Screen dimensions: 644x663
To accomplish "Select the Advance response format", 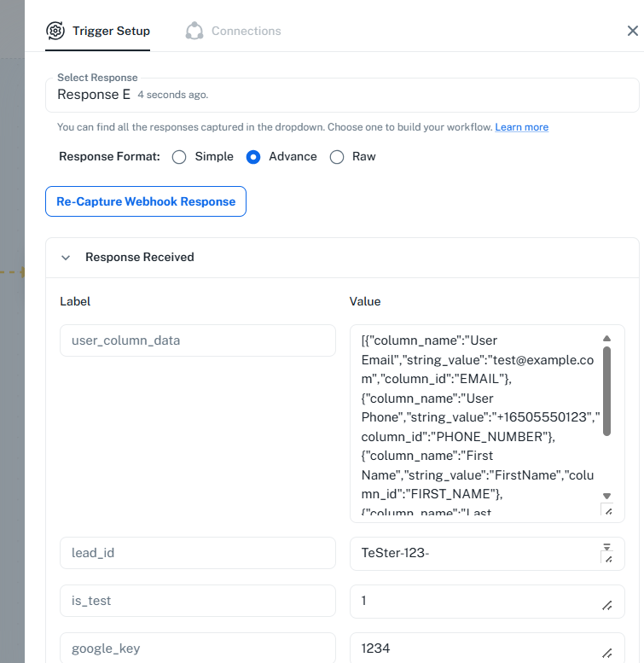I will point(253,157).
